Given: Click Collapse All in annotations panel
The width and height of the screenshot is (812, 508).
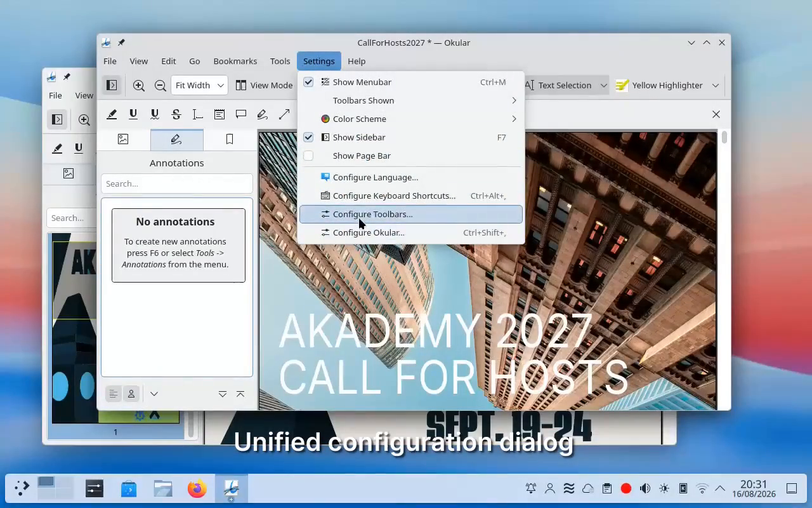Looking at the screenshot, I should [240, 394].
